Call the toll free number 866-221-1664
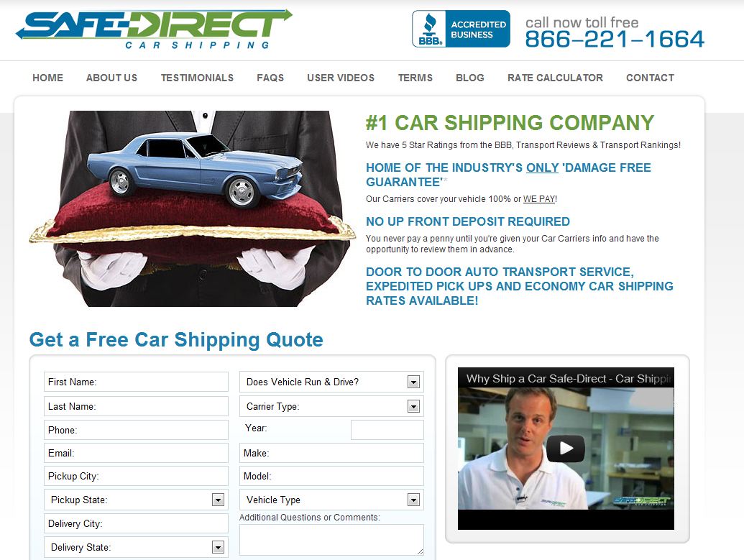The image size is (744, 560). [615, 39]
